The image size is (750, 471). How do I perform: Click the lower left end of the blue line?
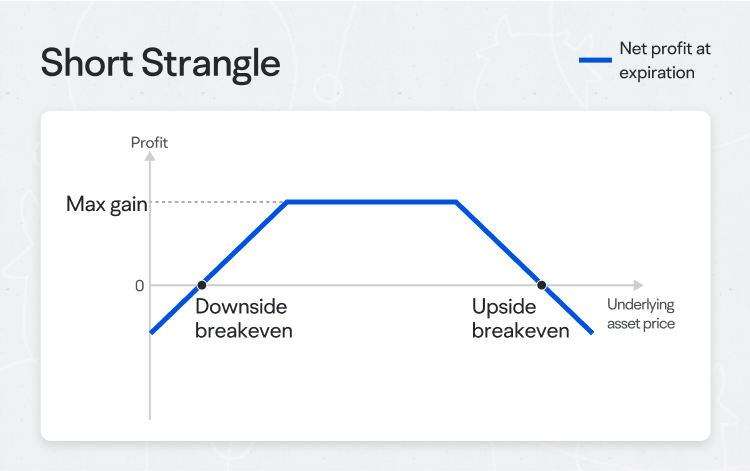pyautogui.click(x=152, y=331)
